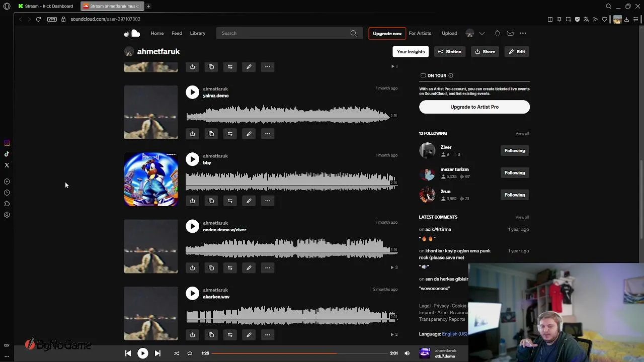
Task: Click the search magnifier icon
Action: point(354,33)
